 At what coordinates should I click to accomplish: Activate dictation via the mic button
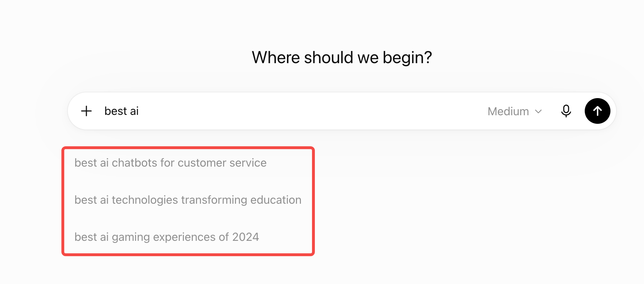click(566, 111)
